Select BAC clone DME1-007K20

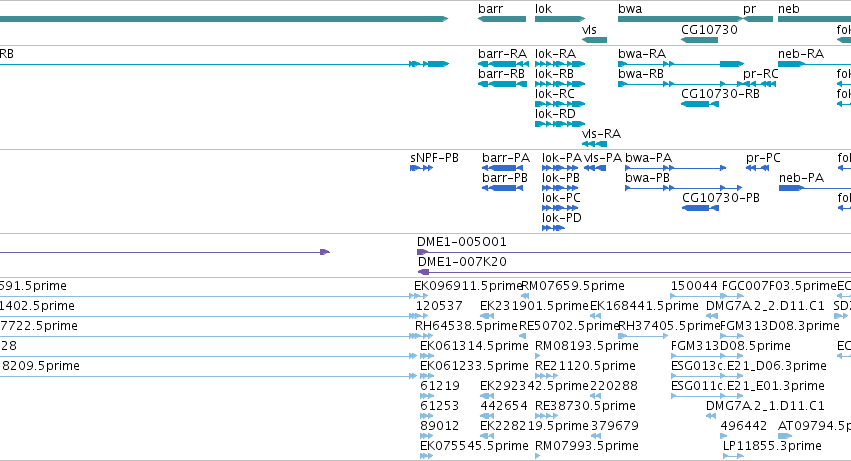[634, 272]
